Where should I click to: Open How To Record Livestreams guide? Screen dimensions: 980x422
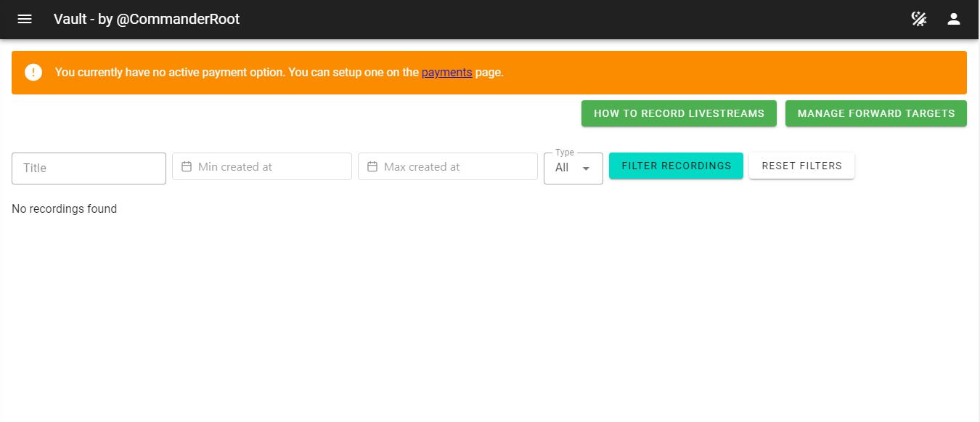[679, 113]
